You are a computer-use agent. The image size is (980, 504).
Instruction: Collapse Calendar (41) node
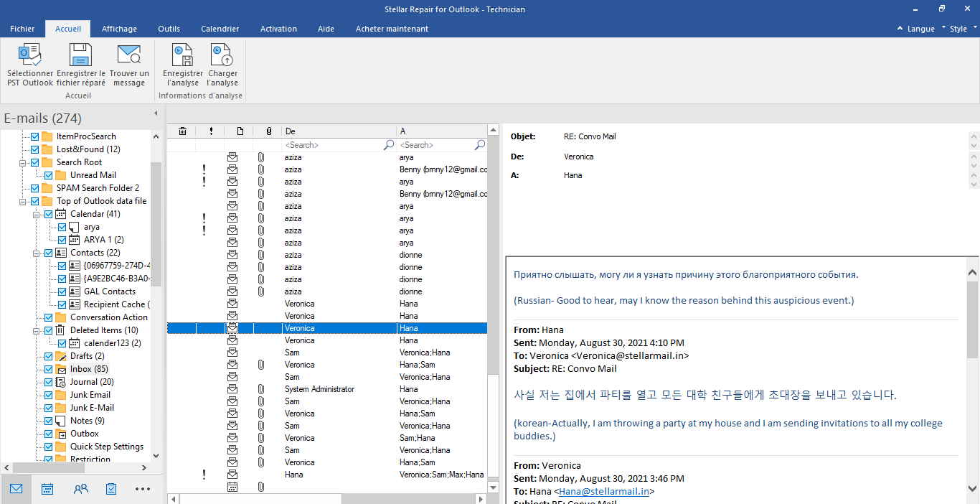[37, 214]
